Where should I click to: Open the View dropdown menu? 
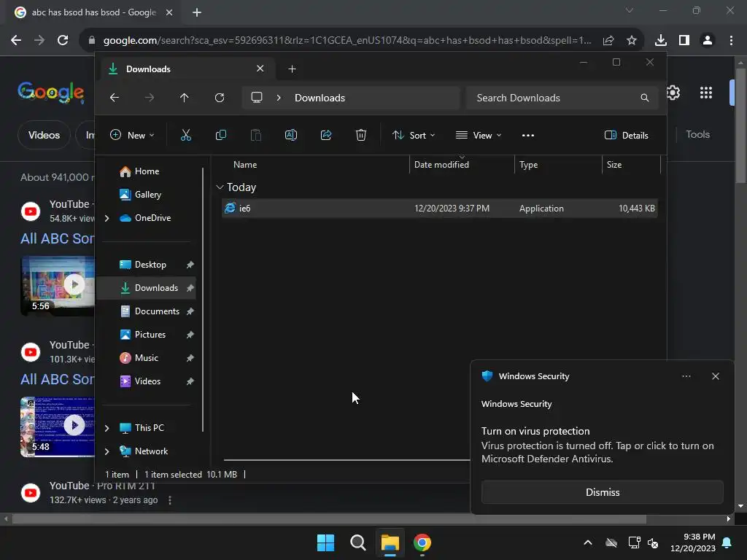pyautogui.click(x=479, y=135)
